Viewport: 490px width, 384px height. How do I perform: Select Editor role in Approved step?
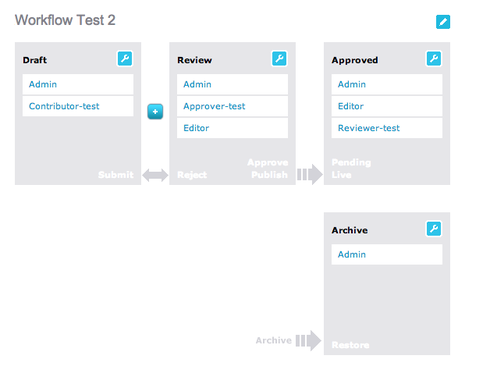pos(387,106)
